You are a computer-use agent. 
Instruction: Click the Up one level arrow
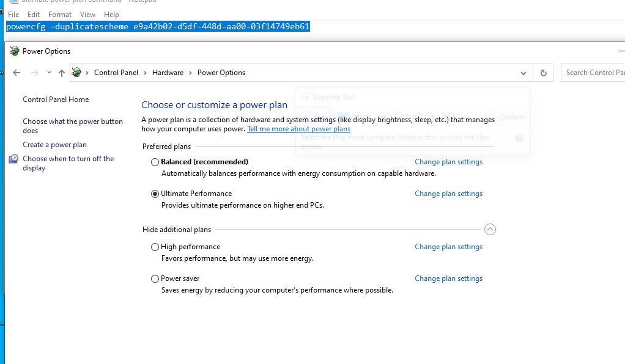tap(61, 73)
